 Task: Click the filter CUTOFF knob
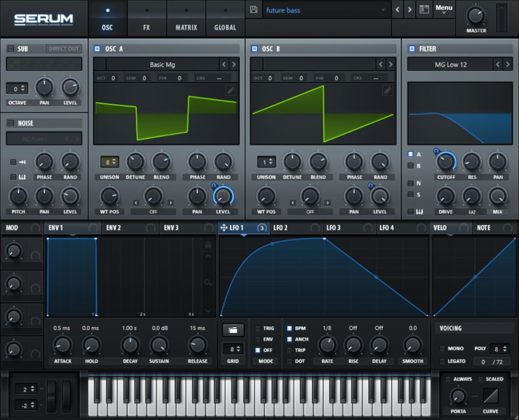point(446,162)
